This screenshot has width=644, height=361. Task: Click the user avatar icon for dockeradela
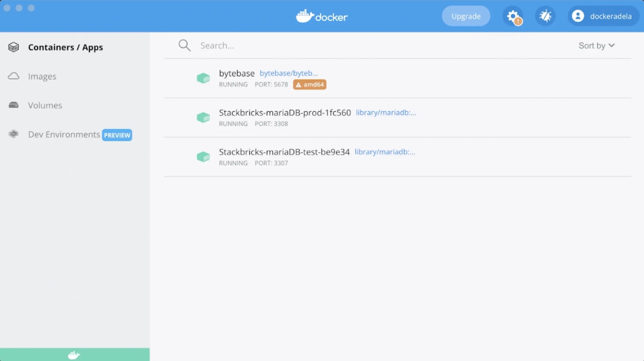coord(578,16)
